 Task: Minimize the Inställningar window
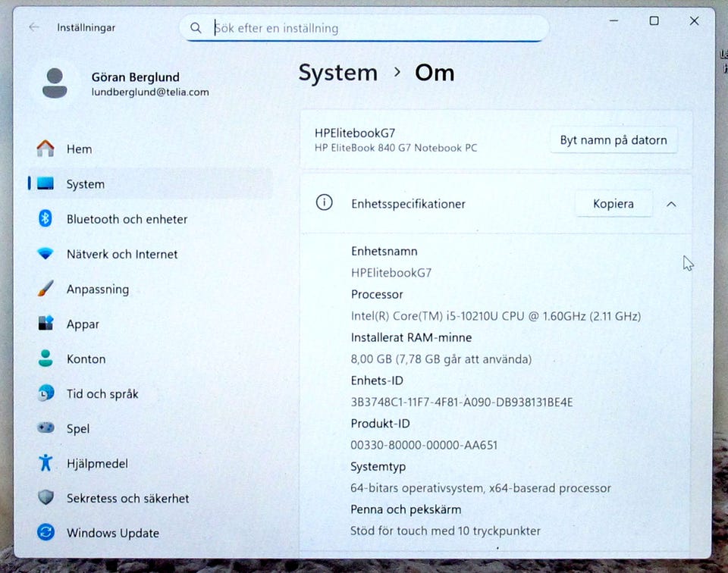(613, 21)
